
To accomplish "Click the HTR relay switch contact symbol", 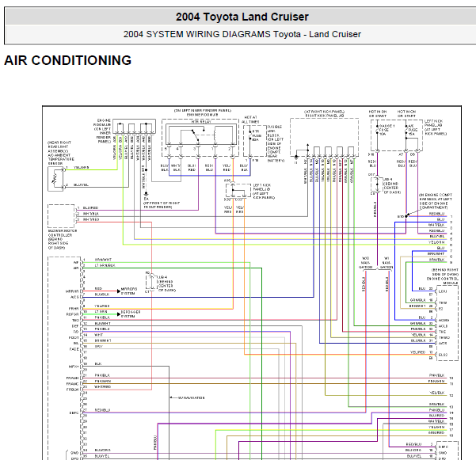I will tap(193, 135).
